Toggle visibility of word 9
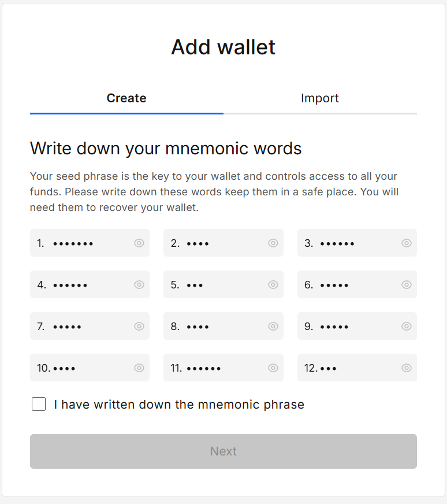 coord(406,326)
